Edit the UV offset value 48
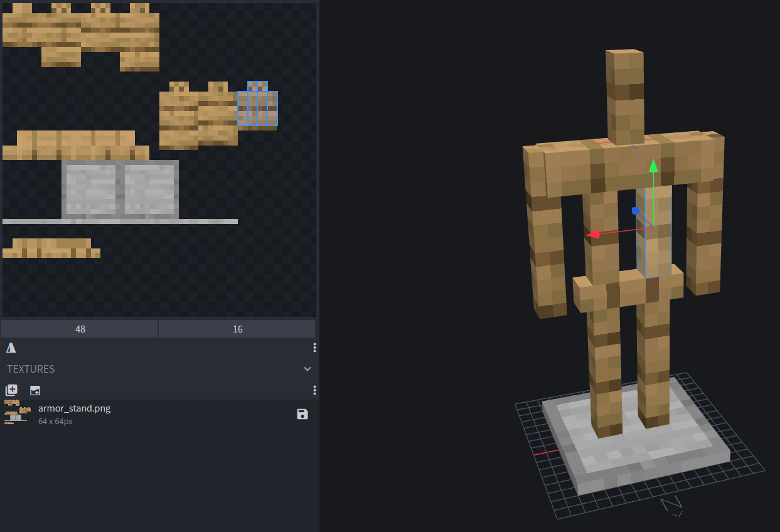The height and width of the screenshot is (532, 780). point(80,329)
